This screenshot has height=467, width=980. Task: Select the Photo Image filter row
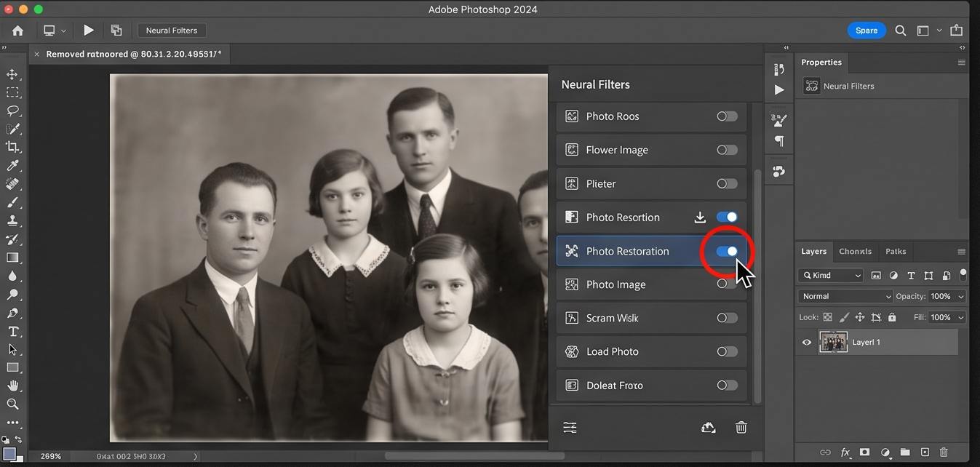coord(651,284)
